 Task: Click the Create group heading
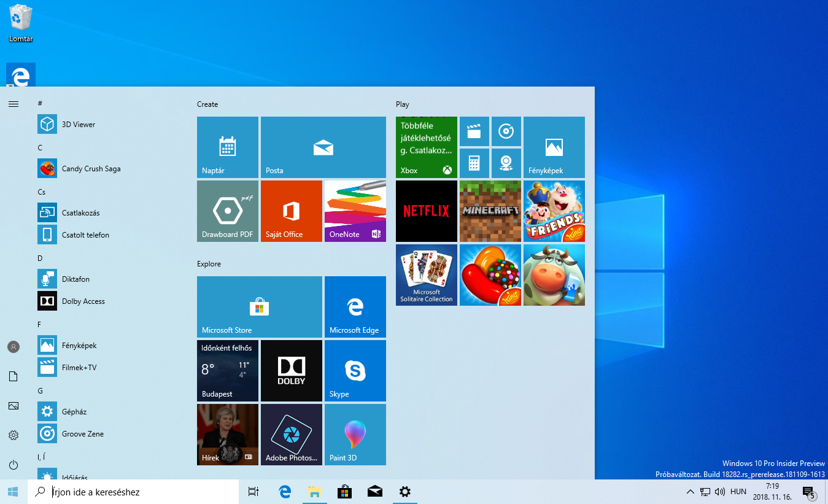207,104
